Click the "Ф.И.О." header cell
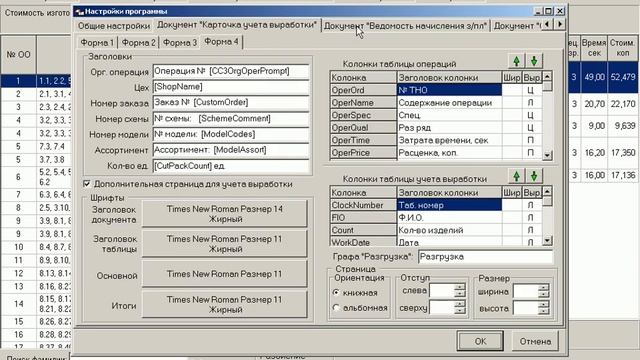Screen dimensions: 640x360 point(449,218)
